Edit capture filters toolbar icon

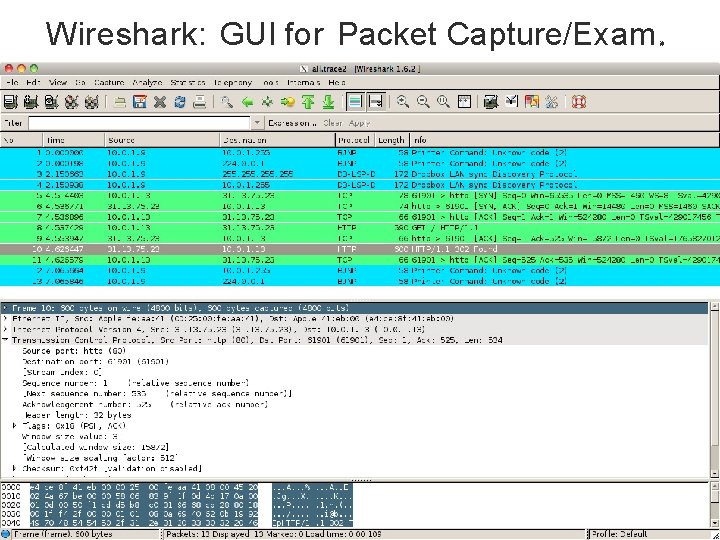(491, 101)
